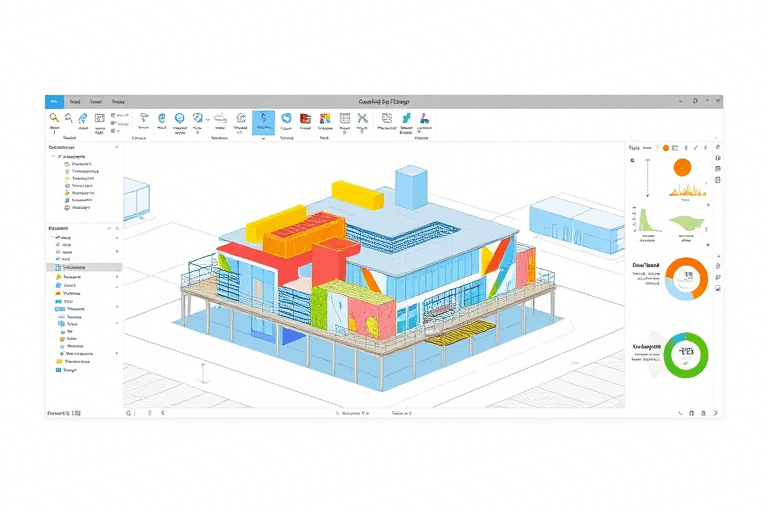The image size is (768, 512).
Task: Click the teal green shape ribbon icon
Action: [407, 118]
